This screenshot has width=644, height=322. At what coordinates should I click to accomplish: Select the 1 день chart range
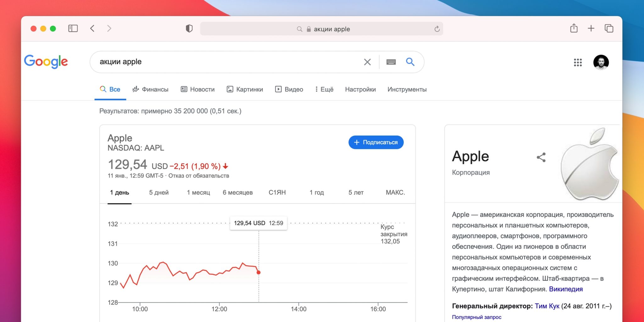(119, 192)
